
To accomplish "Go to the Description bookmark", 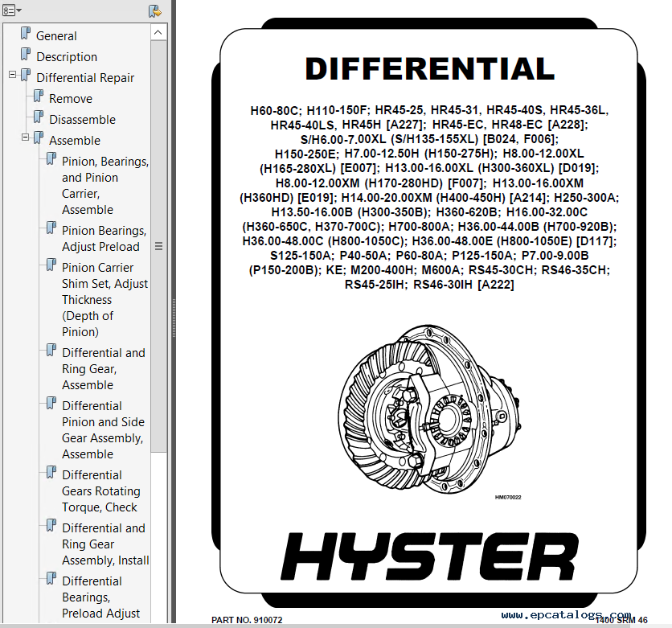I will [67, 57].
